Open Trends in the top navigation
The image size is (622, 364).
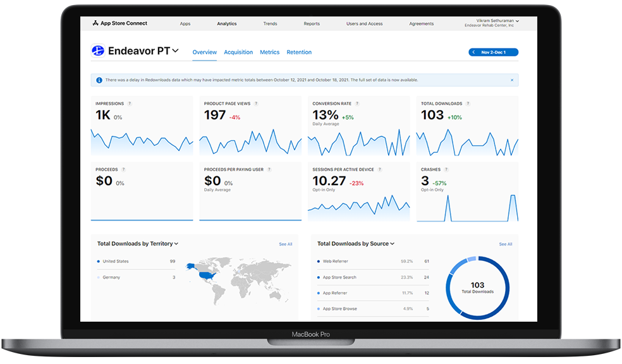(x=270, y=24)
